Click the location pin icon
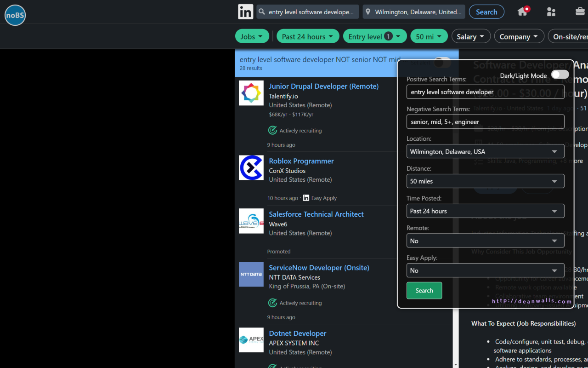Viewport: 588px width, 368px height. (367, 12)
